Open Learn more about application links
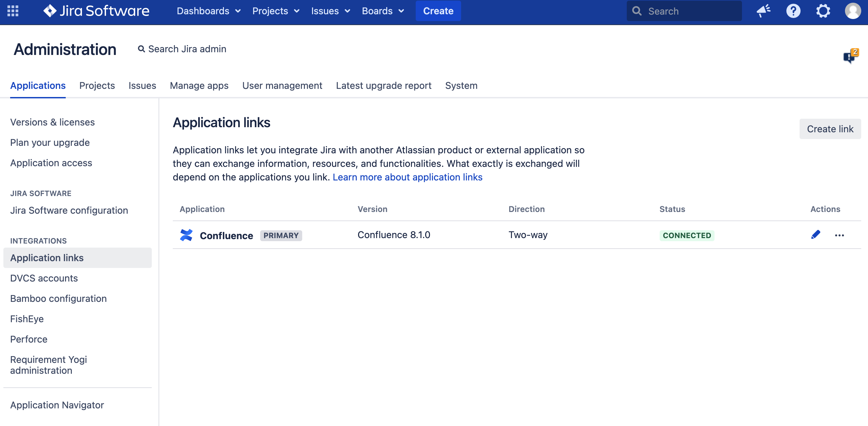 pyautogui.click(x=407, y=177)
